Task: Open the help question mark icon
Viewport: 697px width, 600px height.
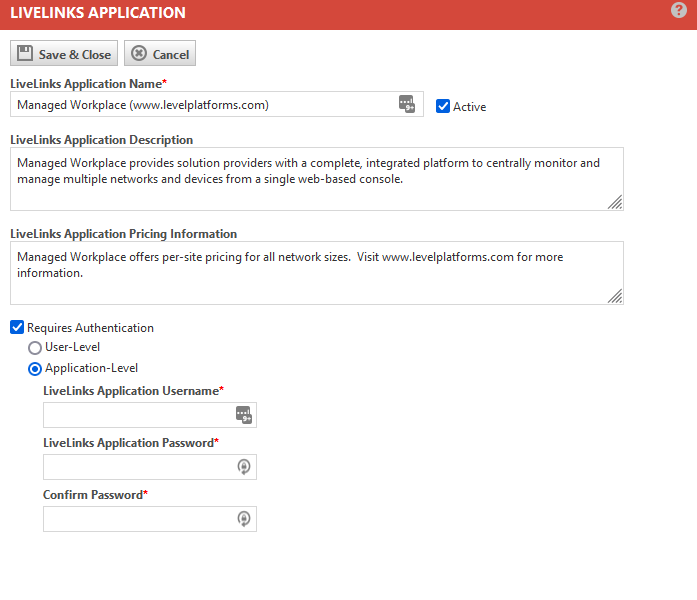Action: [x=678, y=10]
